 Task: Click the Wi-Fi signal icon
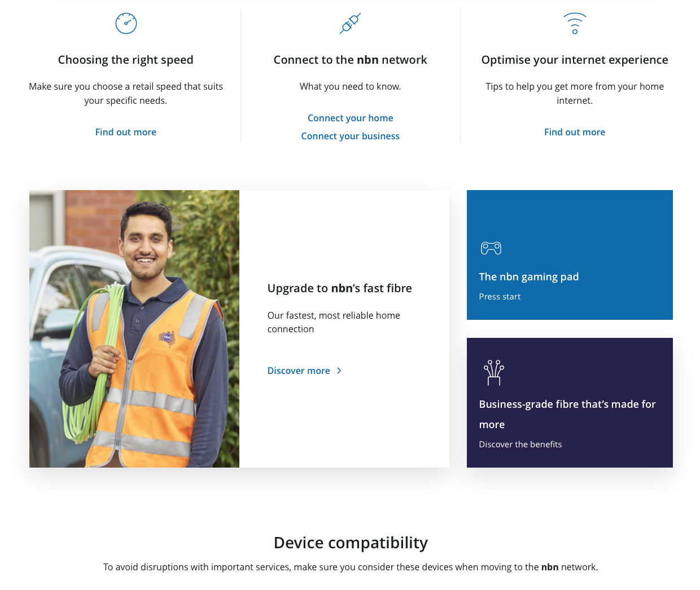click(x=575, y=23)
